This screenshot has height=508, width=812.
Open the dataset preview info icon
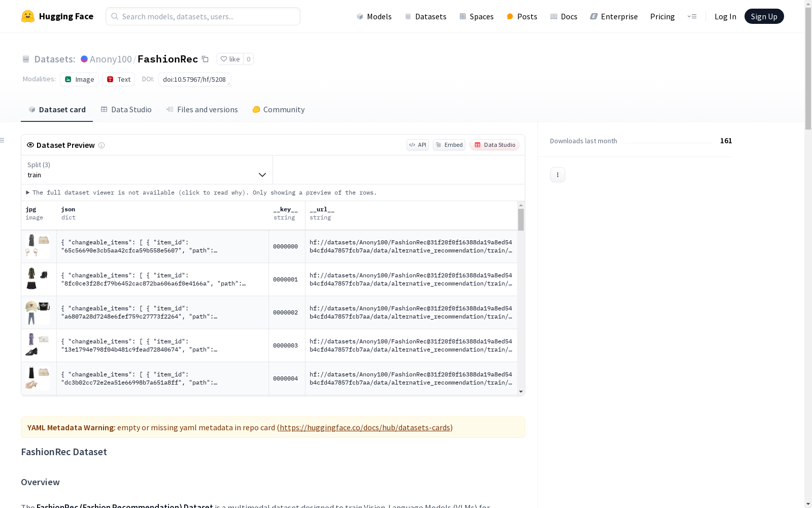101,145
